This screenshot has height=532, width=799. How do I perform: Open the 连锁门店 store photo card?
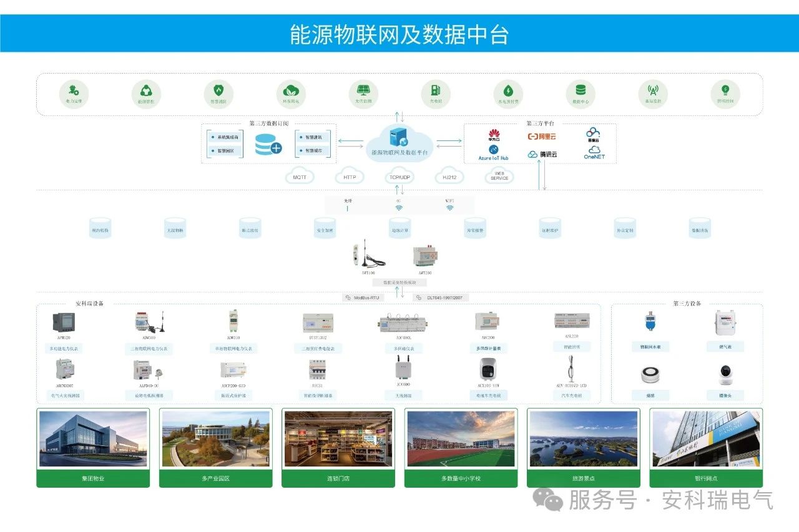[x=338, y=448]
